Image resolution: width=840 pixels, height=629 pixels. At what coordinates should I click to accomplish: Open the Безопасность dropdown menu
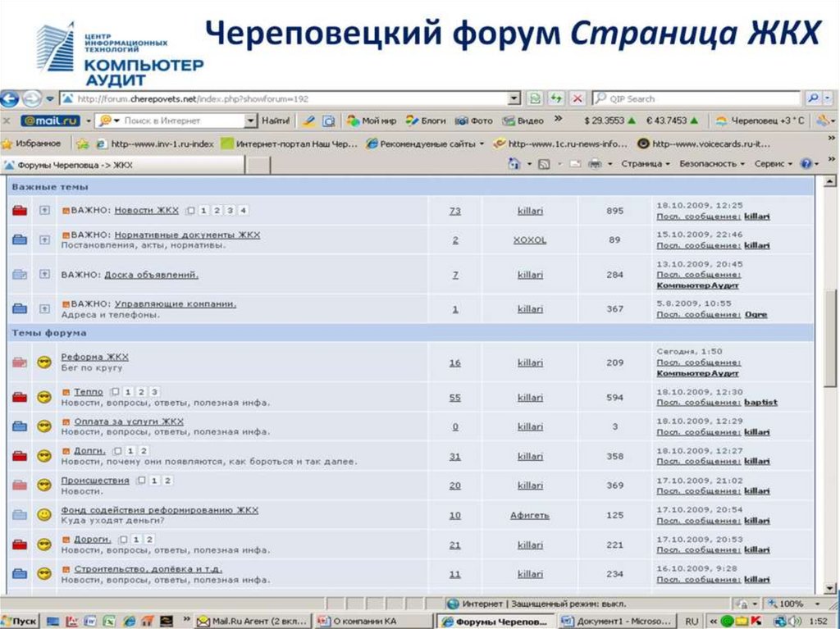click(x=711, y=164)
